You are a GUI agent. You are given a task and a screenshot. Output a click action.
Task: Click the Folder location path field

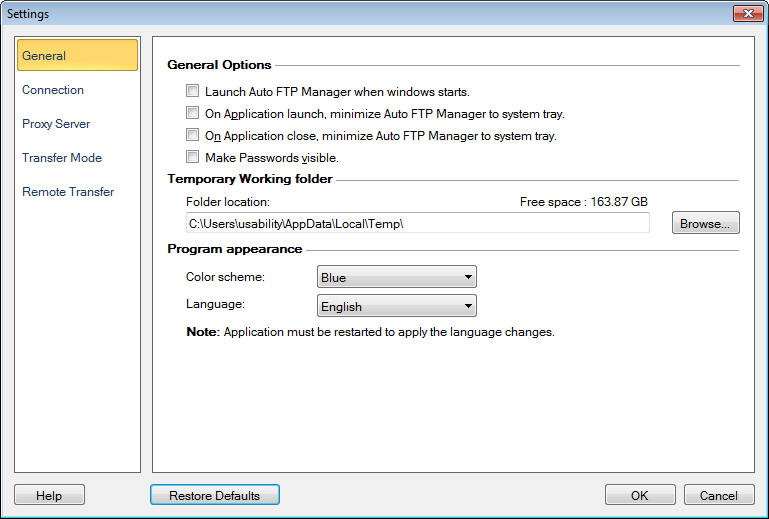[418, 223]
